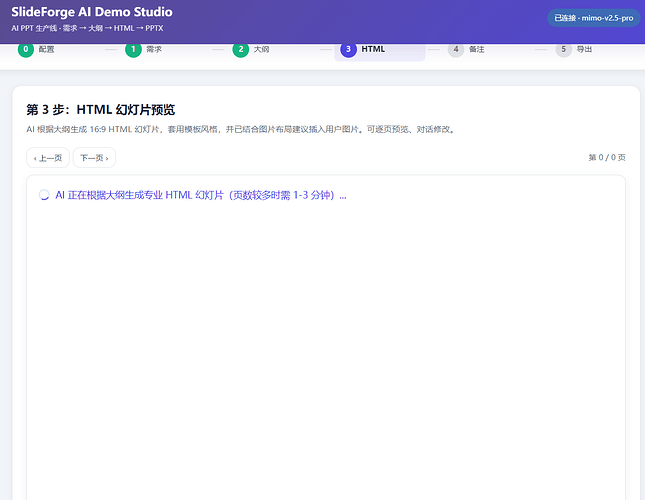
Task: Click the 已连接 mimo-v2.5-pro status badge
Action: pos(594,18)
